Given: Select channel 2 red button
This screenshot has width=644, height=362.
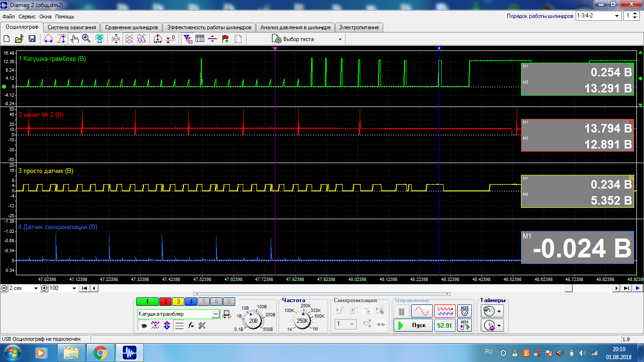Looking at the screenshot, I should pos(165,302).
